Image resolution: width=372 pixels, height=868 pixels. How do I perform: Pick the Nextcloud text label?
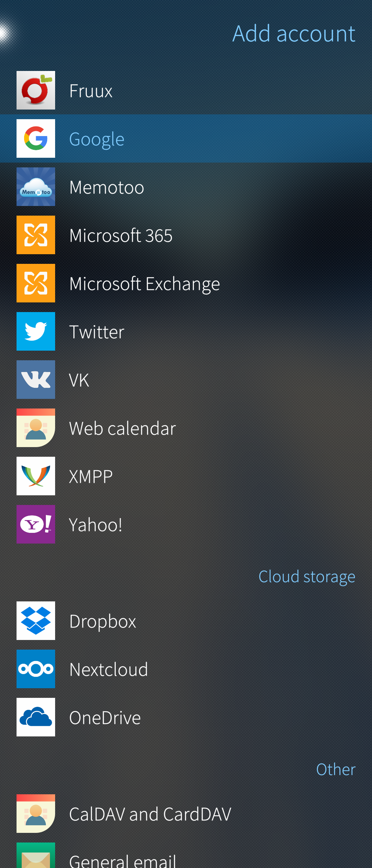coord(108,670)
